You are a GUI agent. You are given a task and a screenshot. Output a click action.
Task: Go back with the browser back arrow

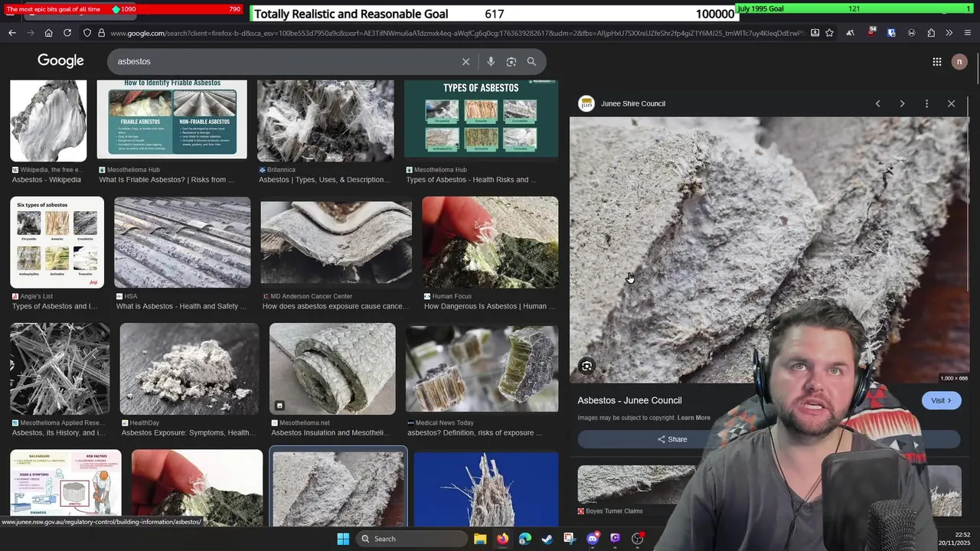tap(12, 33)
